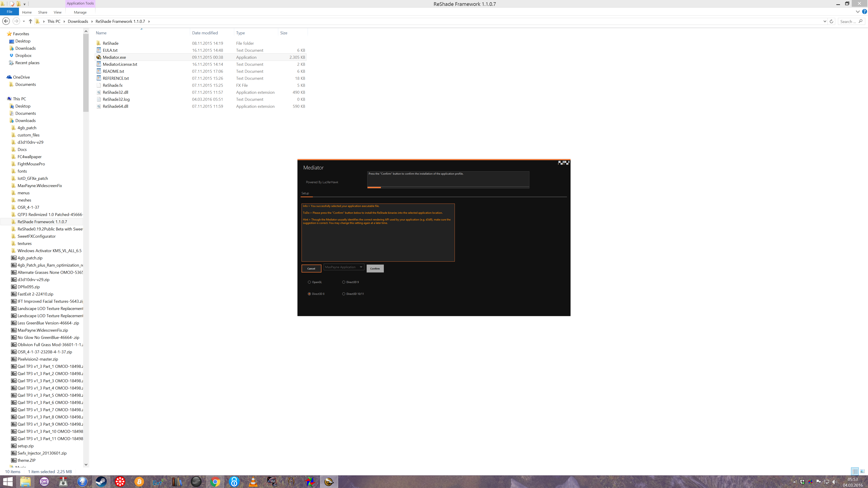Switch to Mediator Setup tab

pyautogui.click(x=305, y=193)
